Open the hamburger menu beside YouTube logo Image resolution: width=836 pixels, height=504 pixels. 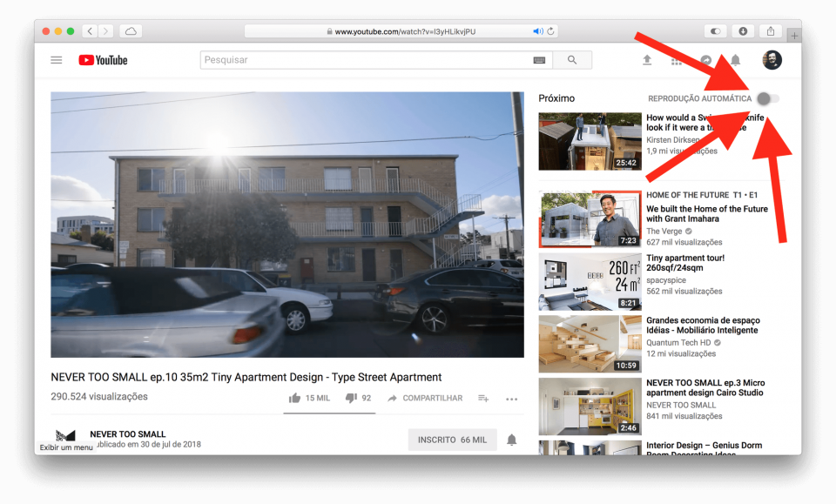tap(56, 59)
